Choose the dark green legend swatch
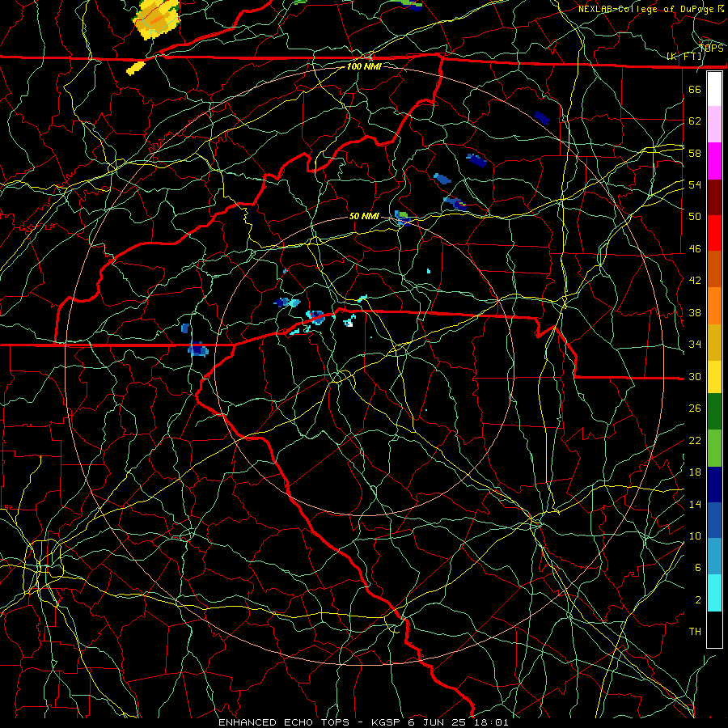Viewport: 728px width, 728px height. tap(714, 412)
